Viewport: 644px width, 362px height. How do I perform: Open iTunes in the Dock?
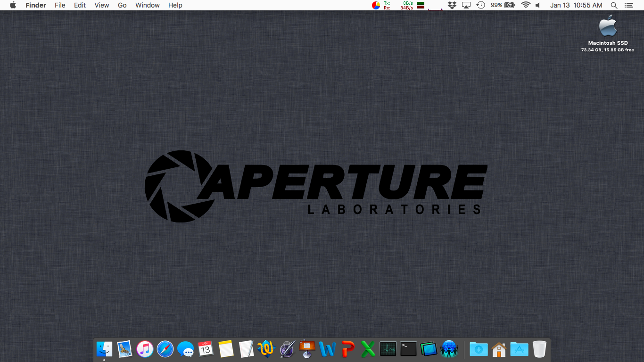click(145, 349)
